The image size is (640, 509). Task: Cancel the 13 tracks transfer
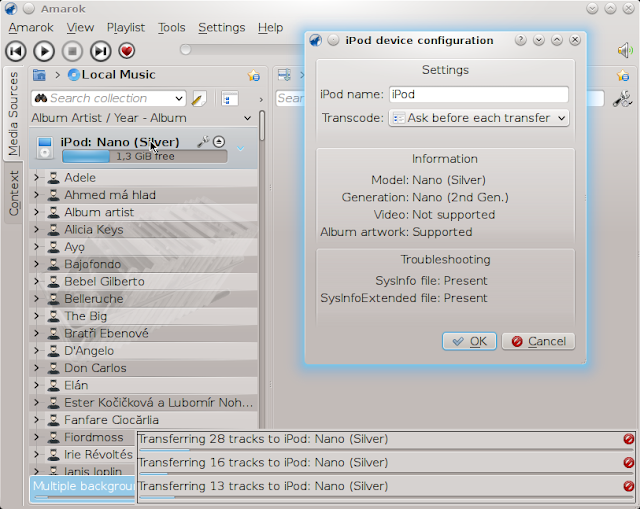point(629,486)
